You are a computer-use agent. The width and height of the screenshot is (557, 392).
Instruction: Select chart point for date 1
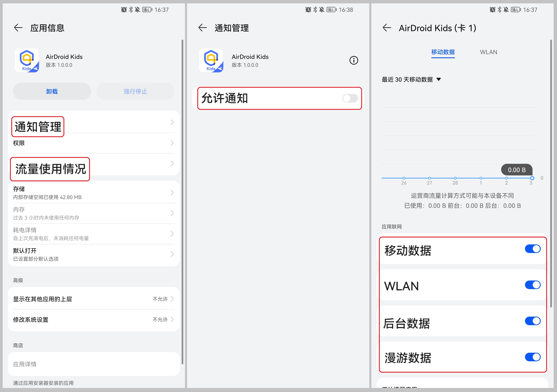point(481,178)
